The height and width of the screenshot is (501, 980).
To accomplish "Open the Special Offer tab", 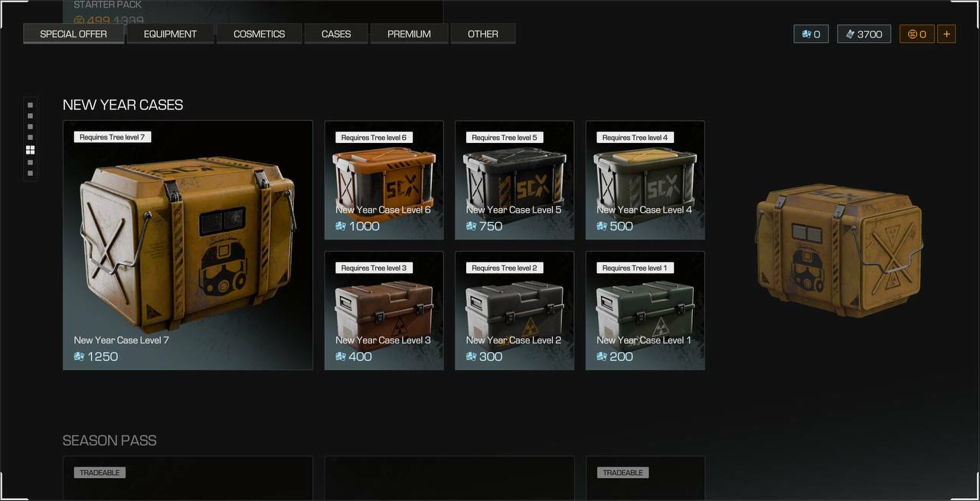I will (x=73, y=34).
